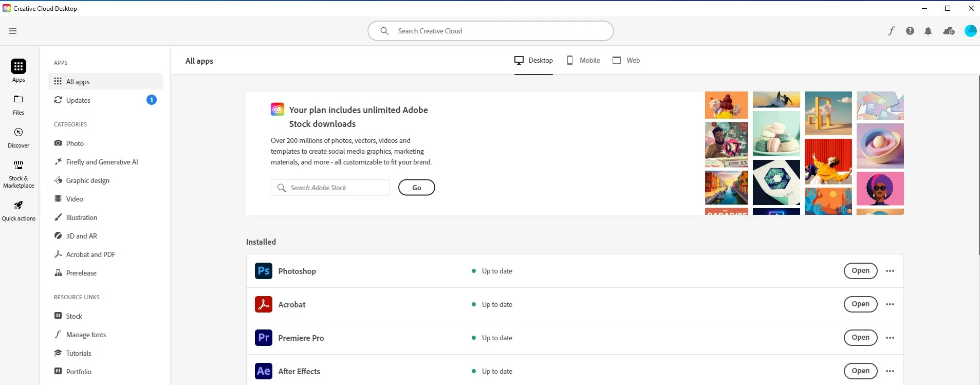
Task: Click the macarons stock thumbnail
Action: pos(776,134)
